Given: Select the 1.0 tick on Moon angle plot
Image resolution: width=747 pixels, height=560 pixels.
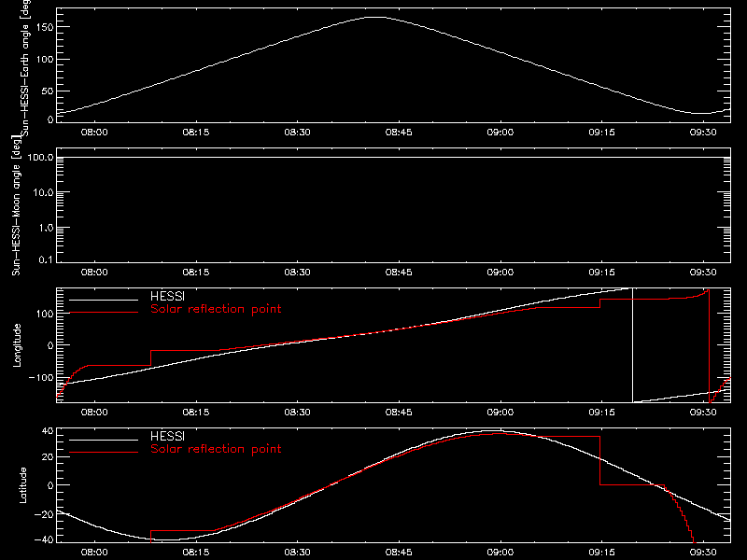Looking at the screenshot, I should (x=46, y=228).
